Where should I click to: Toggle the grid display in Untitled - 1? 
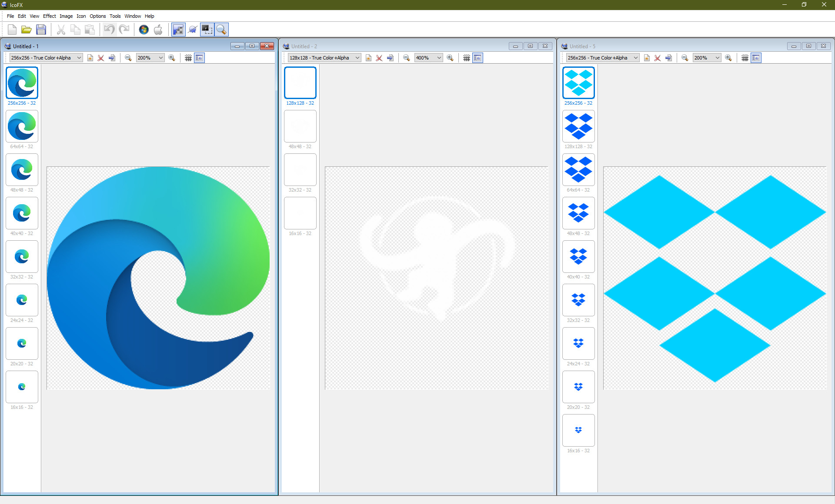click(188, 58)
